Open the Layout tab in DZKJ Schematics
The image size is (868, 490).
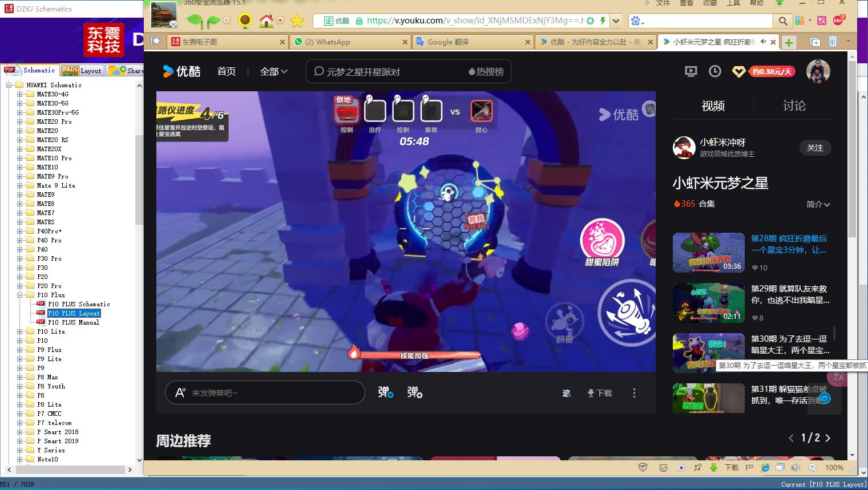(x=82, y=70)
